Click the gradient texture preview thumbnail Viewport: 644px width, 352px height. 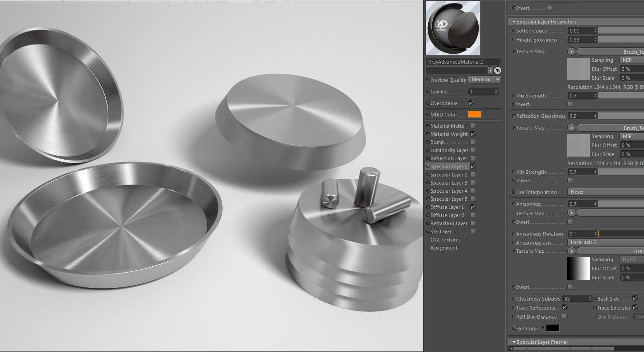pyautogui.click(x=579, y=269)
